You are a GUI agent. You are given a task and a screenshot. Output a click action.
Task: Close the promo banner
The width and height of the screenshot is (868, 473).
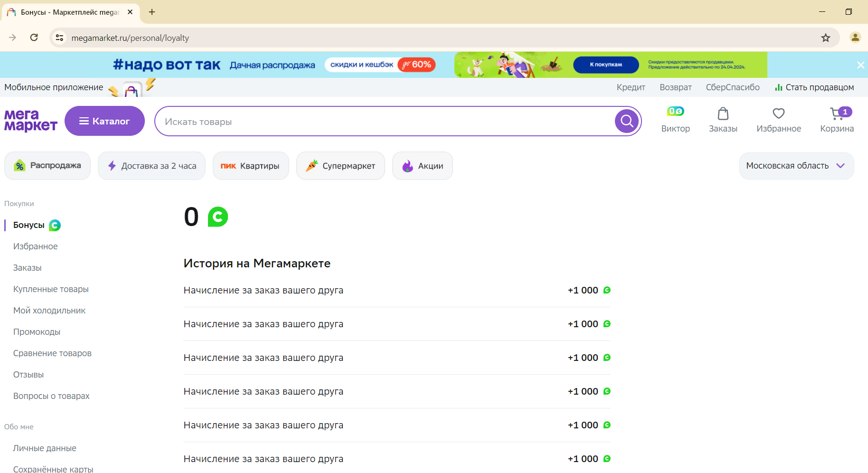tap(860, 65)
